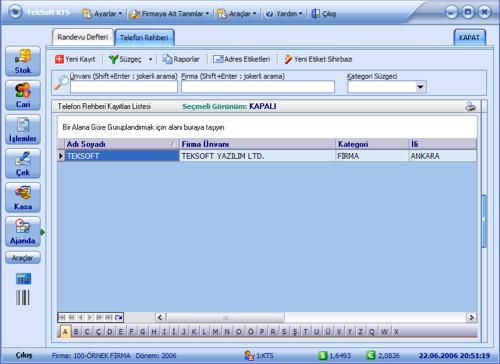Click the green arrow beside Ajanda
The height and width of the screenshot is (364, 500).
[42, 232]
